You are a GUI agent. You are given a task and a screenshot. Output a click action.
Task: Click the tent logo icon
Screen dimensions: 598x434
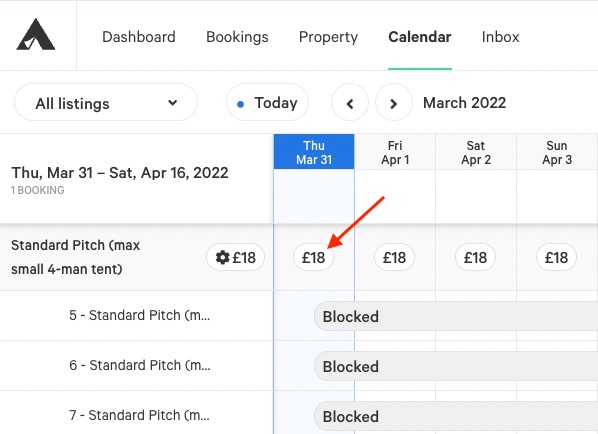[x=36, y=34]
